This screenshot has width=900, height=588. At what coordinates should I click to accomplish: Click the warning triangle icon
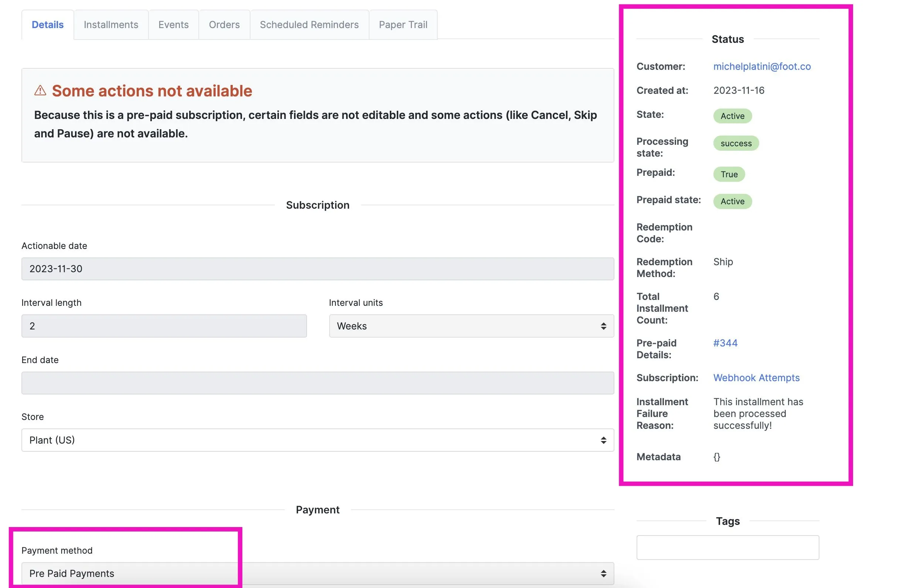pyautogui.click(x=40, y=91)
